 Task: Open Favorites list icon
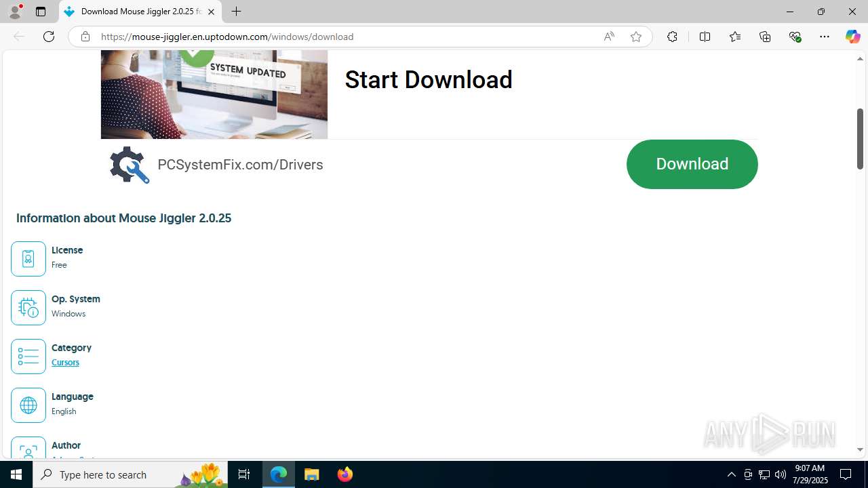click(x=734, y=37)
